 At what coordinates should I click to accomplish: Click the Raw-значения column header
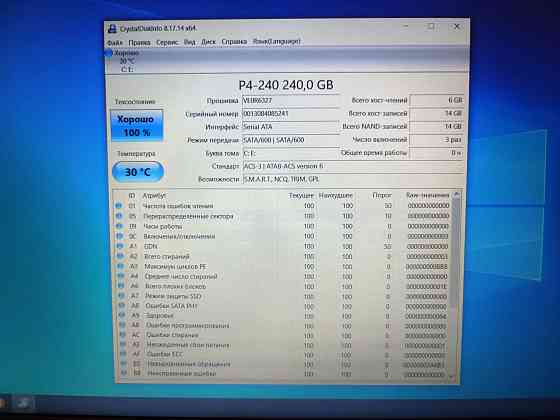[428, 195]
